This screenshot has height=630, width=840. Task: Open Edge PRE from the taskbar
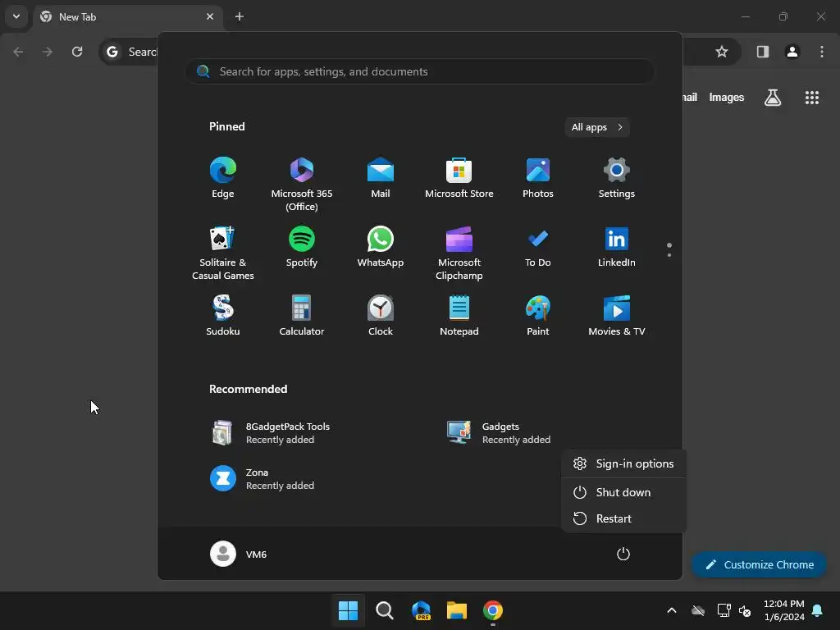pyautogui.click(x=421, y=610)
